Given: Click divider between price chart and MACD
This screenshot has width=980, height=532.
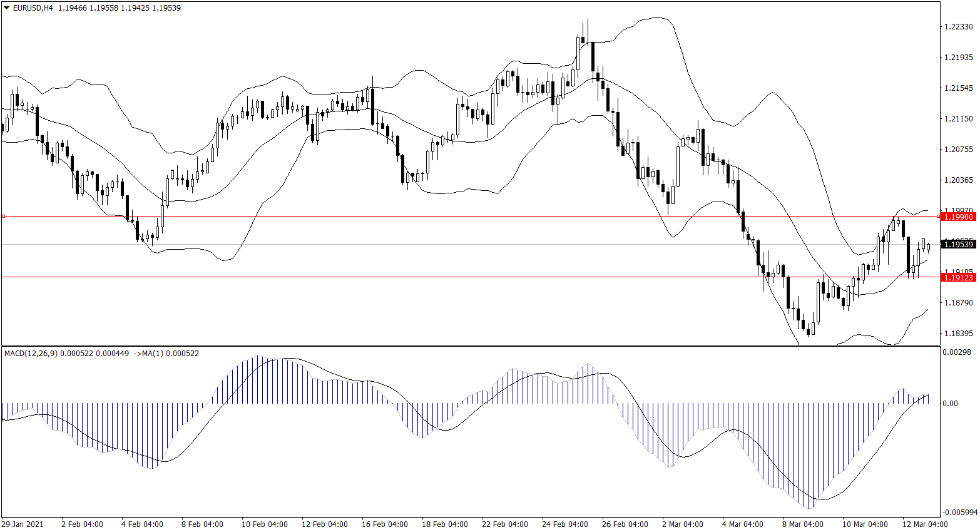Looking at the screenshot, I should (x=469, y=345).
